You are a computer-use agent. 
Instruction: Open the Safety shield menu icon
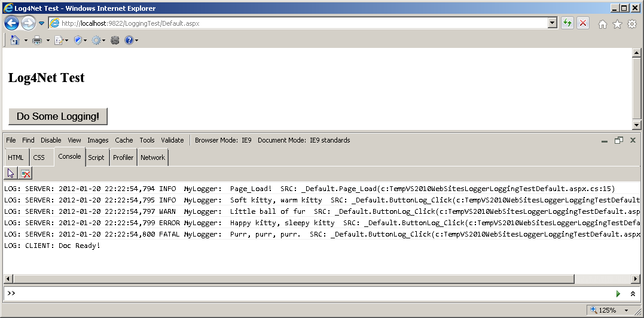point(80,40)
